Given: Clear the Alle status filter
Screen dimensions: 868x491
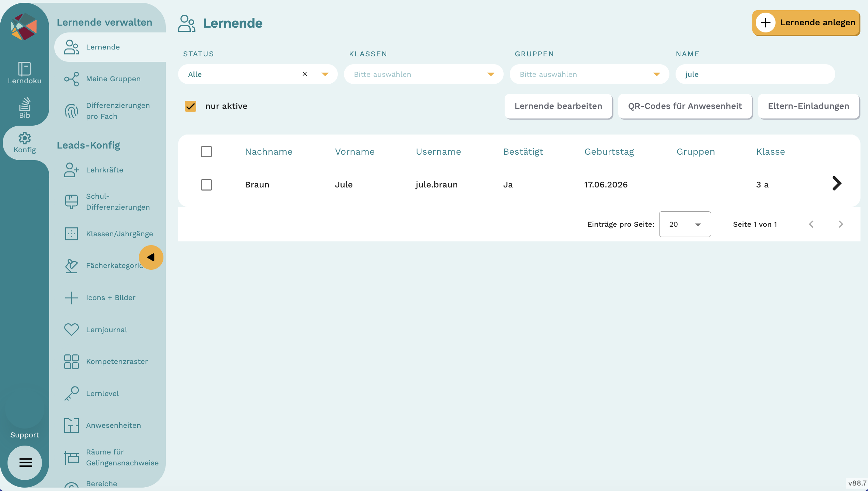Looking at the screenshot, I should tap(305, 74).
